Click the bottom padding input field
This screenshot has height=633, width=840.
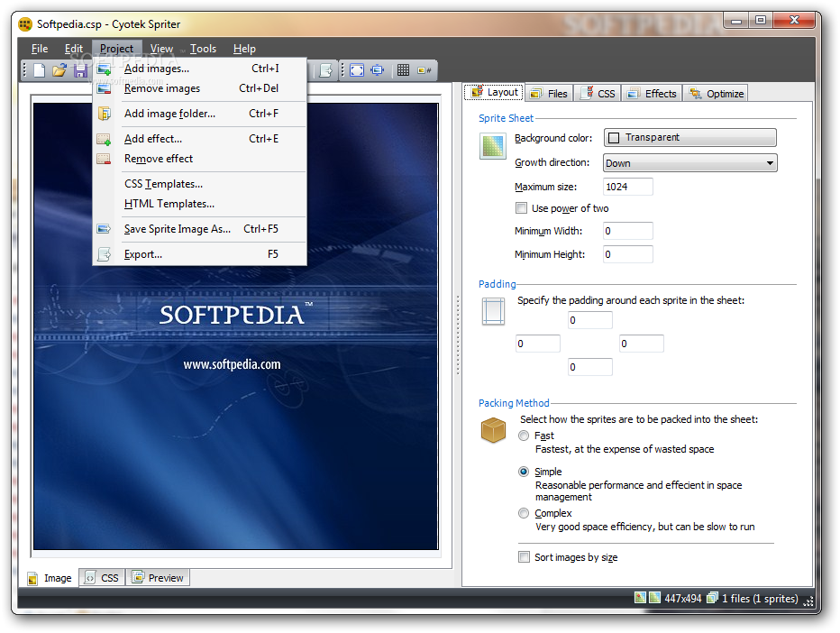pos(589,367)
